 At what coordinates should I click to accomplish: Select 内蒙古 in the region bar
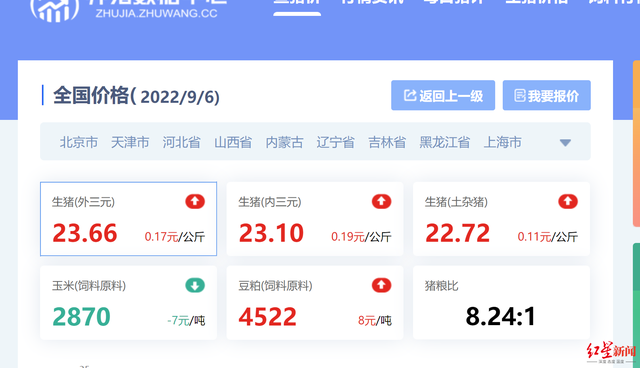pos(284,142)
